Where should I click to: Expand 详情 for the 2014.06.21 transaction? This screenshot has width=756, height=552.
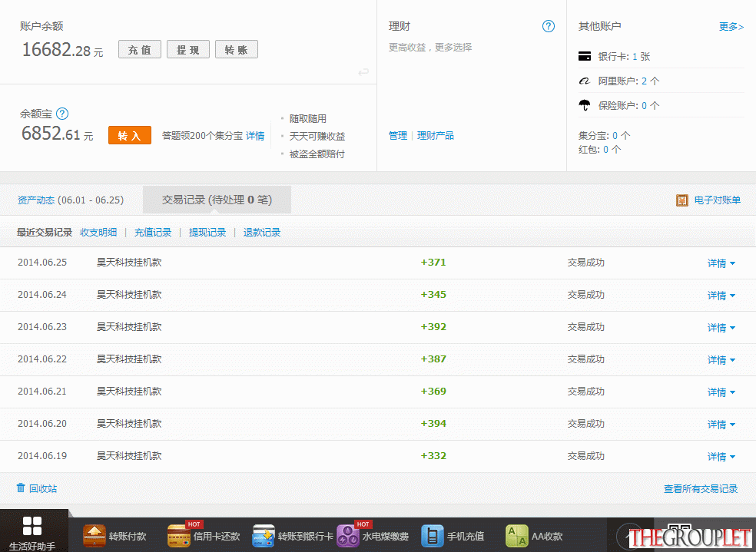[721, 392]
